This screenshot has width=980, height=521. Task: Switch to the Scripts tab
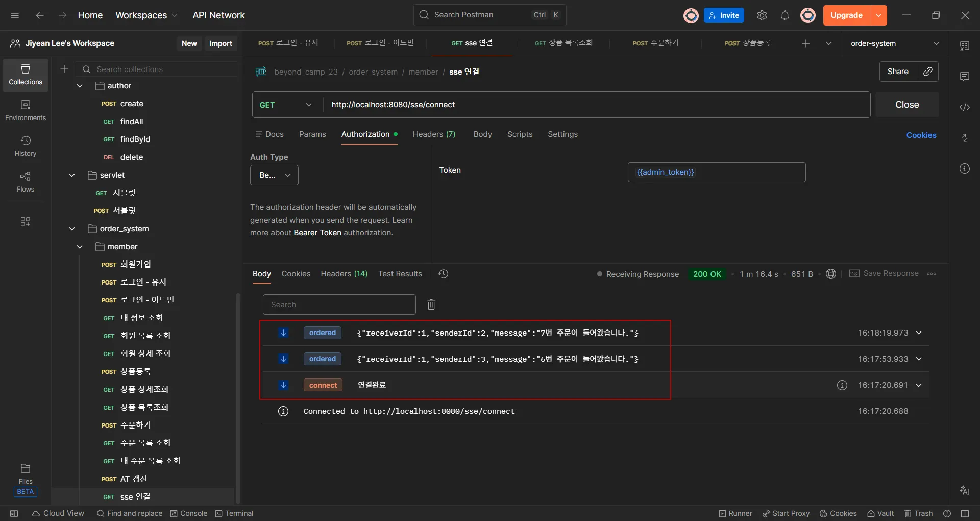pos(520,134)
